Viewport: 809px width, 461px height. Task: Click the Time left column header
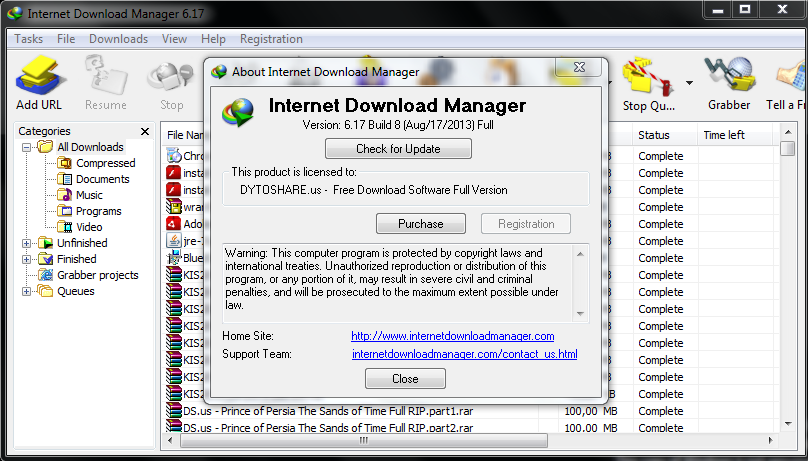736,135
